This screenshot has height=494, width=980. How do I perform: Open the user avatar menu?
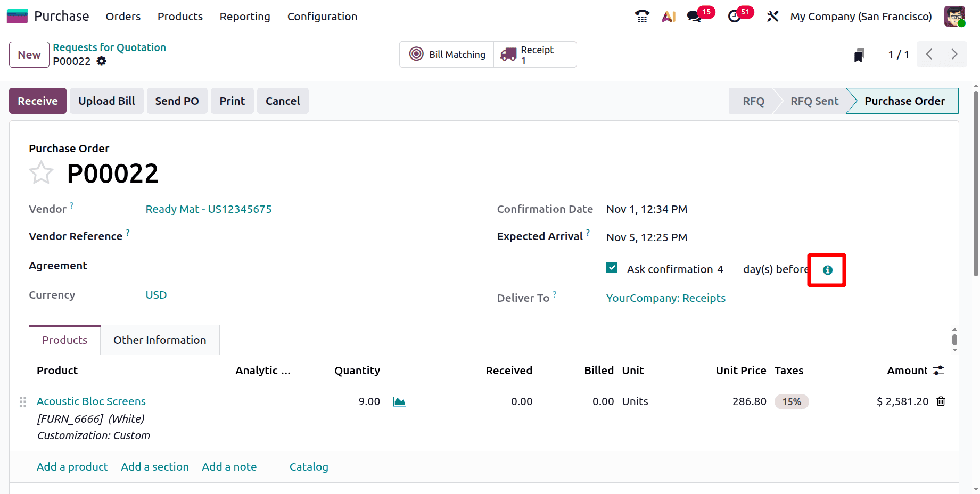pos(954,16)
